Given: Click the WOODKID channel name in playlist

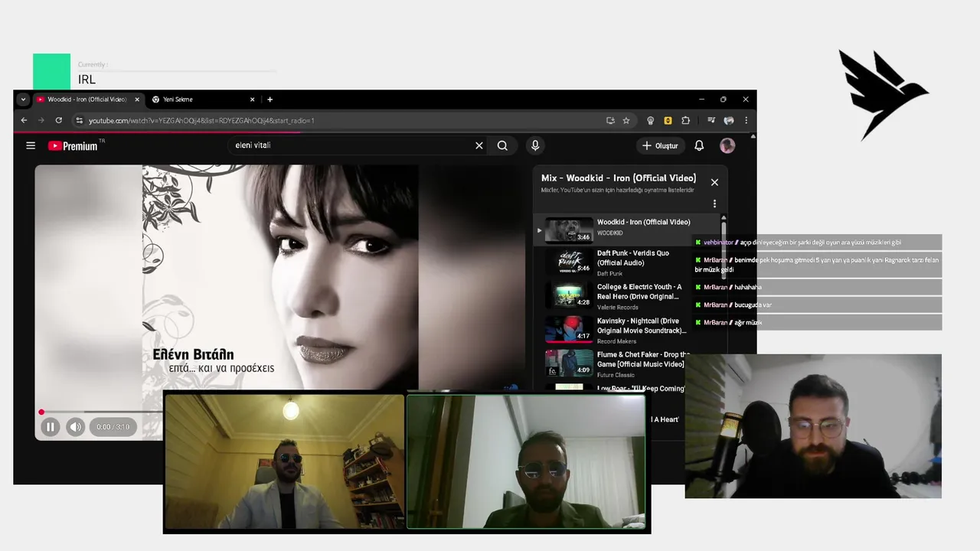Looking at the screenshot, I should coord(610,233).
